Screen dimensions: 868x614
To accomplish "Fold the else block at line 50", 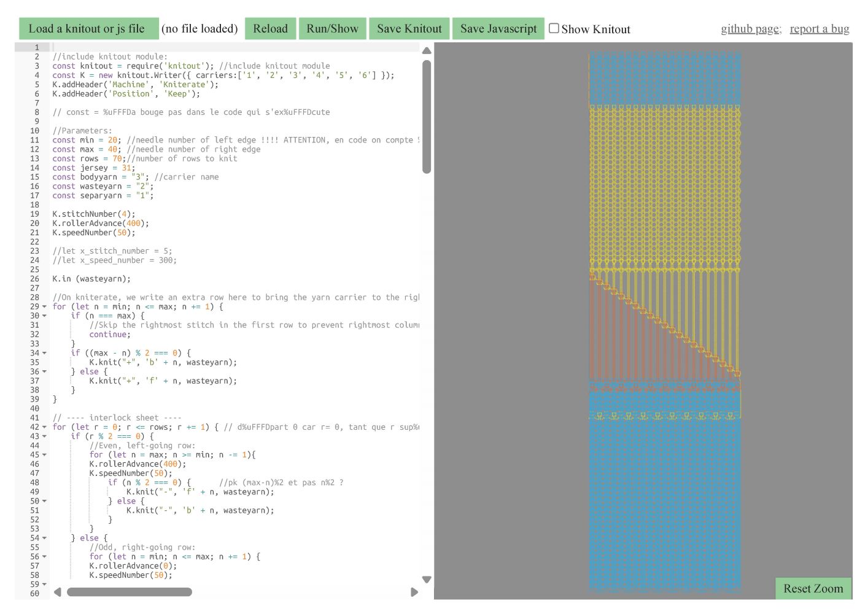I will tap(45, 501).
